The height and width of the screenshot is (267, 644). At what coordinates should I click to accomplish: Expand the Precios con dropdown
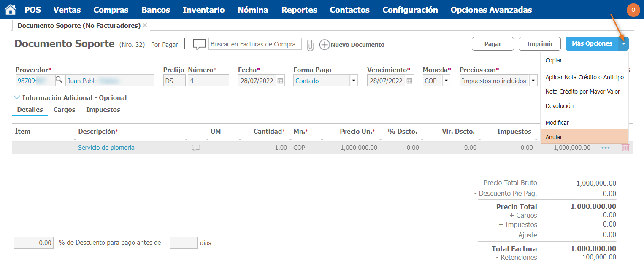click(533, 81)
